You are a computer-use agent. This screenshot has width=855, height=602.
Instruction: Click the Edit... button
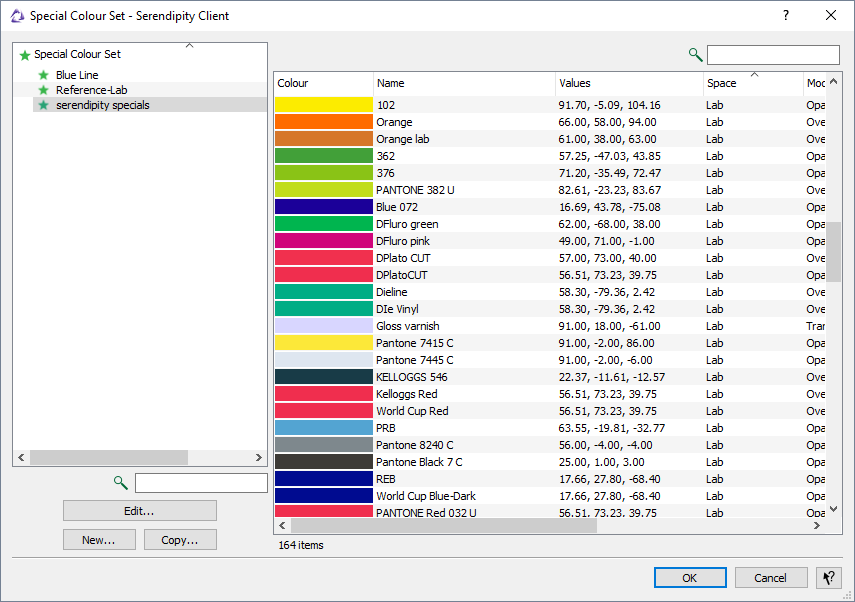click(x=140, y=511)
